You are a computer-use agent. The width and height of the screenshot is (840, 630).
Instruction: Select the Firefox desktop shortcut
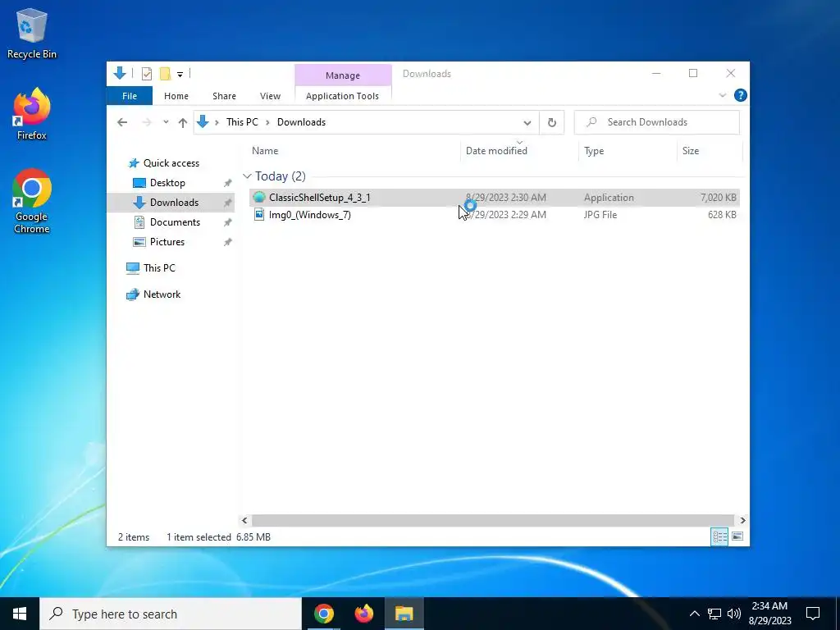point(32,114)
